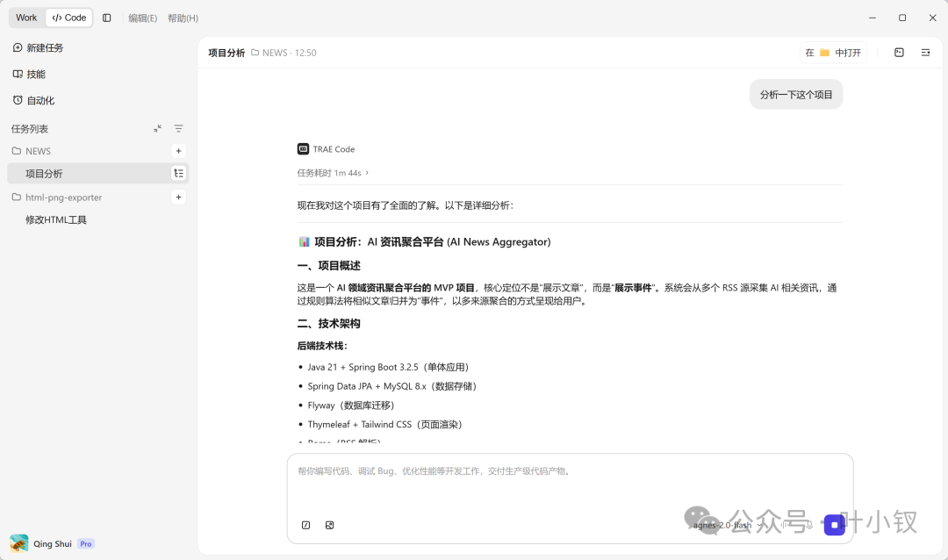948x560 pixels.
Task: Click the 在文件夹中打开 button
Action: coord(833,53)
